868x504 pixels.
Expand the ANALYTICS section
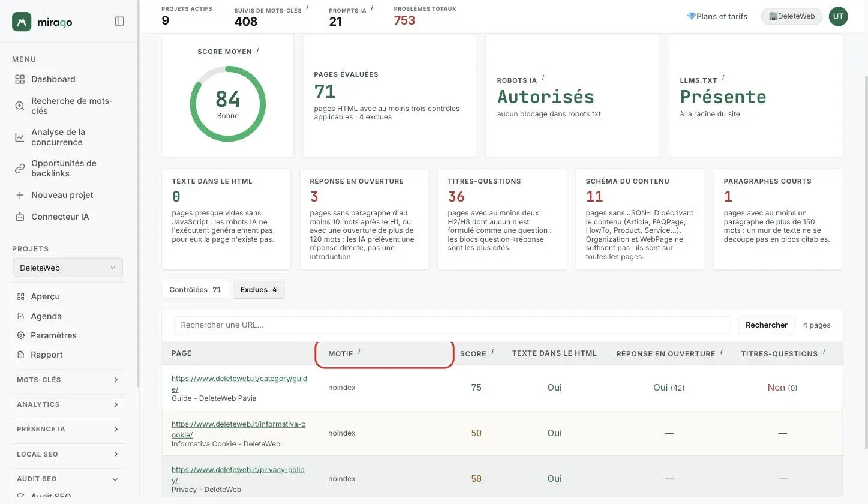[68, 404]
